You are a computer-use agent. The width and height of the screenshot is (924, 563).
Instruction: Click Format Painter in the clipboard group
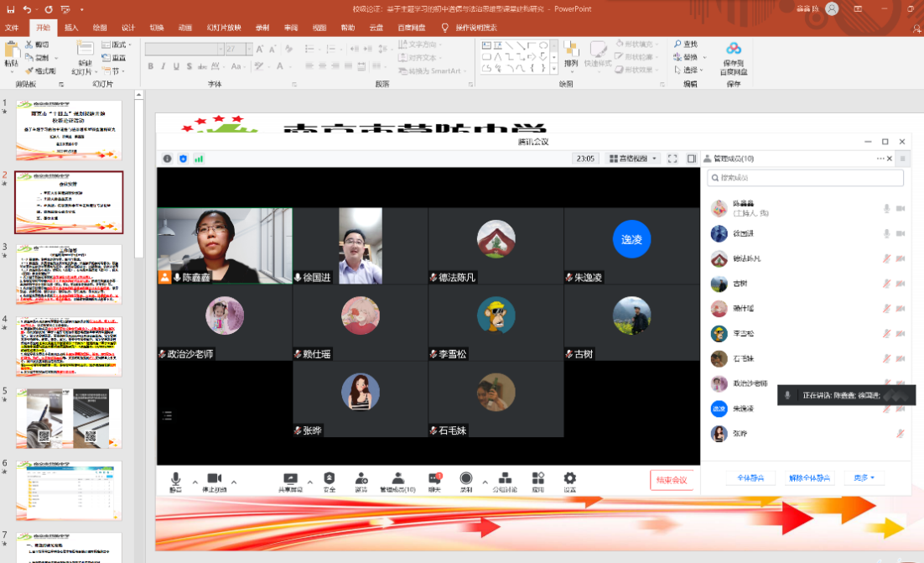[x=40, y=70]
